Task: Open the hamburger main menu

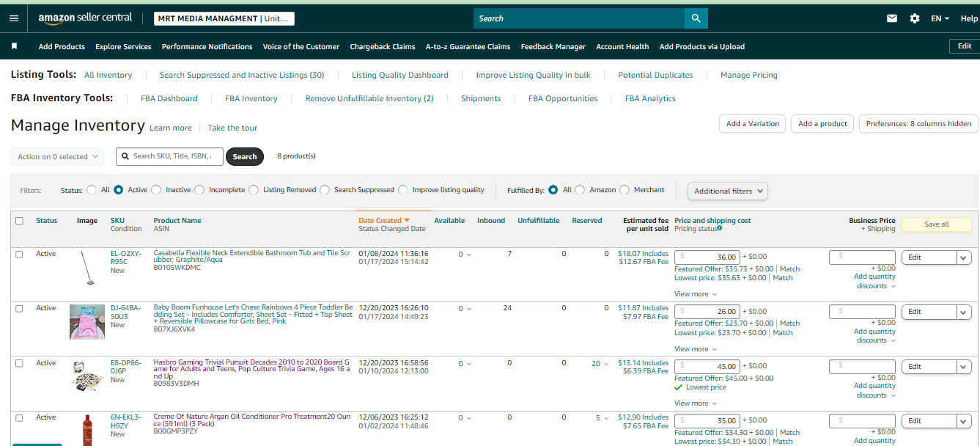Action: tap(14, 18)
